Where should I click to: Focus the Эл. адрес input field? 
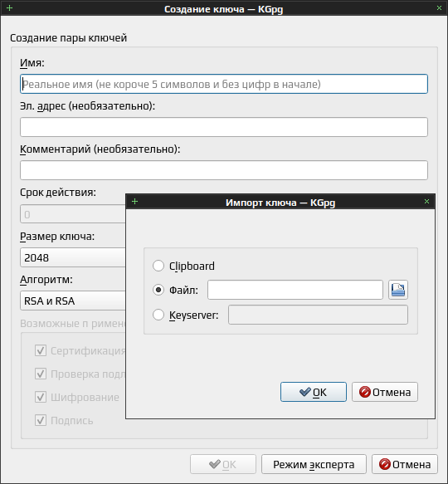[224, 127]
